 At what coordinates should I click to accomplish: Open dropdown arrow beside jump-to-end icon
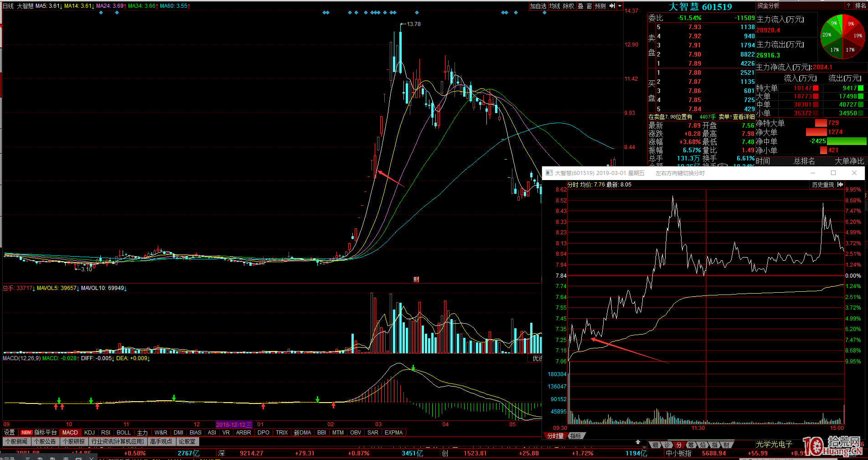click(x=620, y=6)
